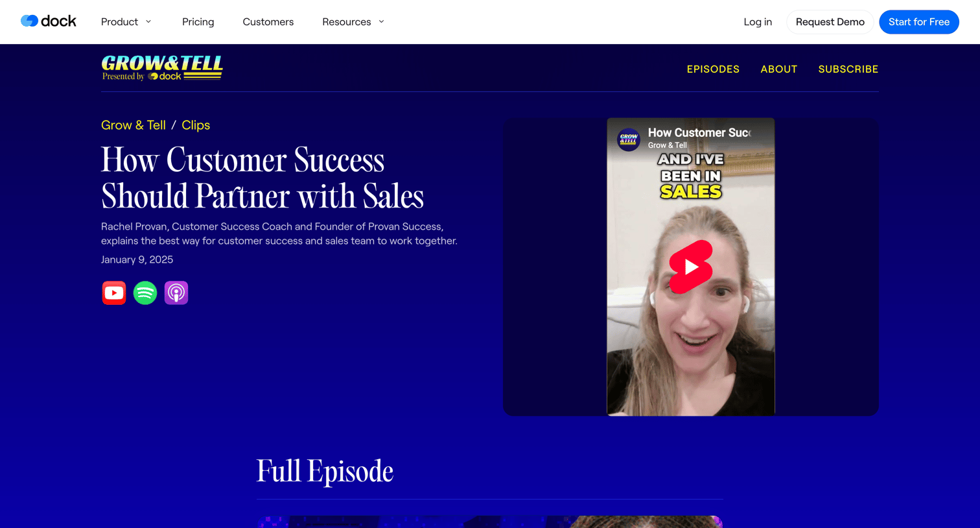Open the EPISODES section
This screenshot has width=980, height=528.
point(713,69)
